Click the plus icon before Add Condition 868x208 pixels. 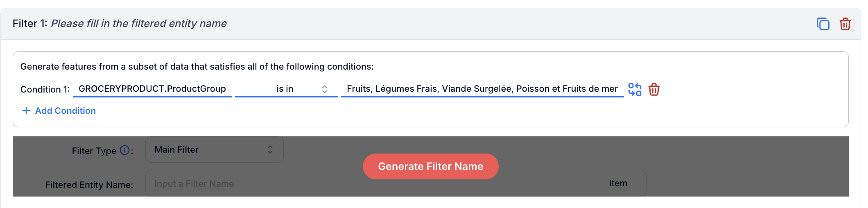26,111
